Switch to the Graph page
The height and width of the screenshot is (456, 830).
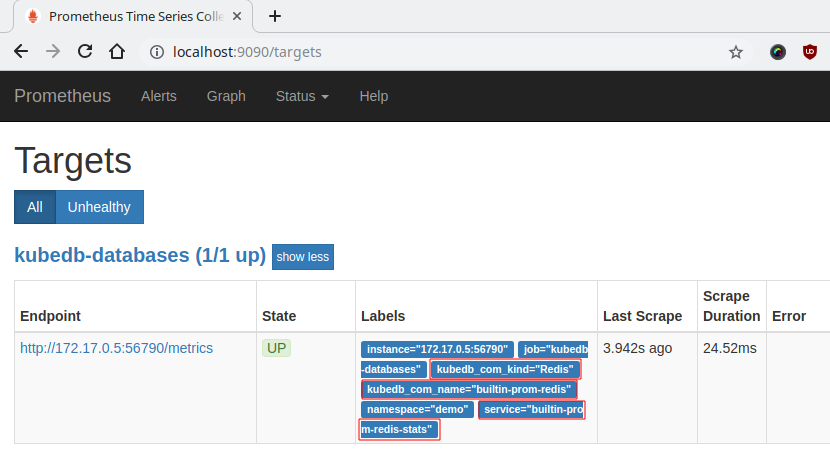point(226,97)
